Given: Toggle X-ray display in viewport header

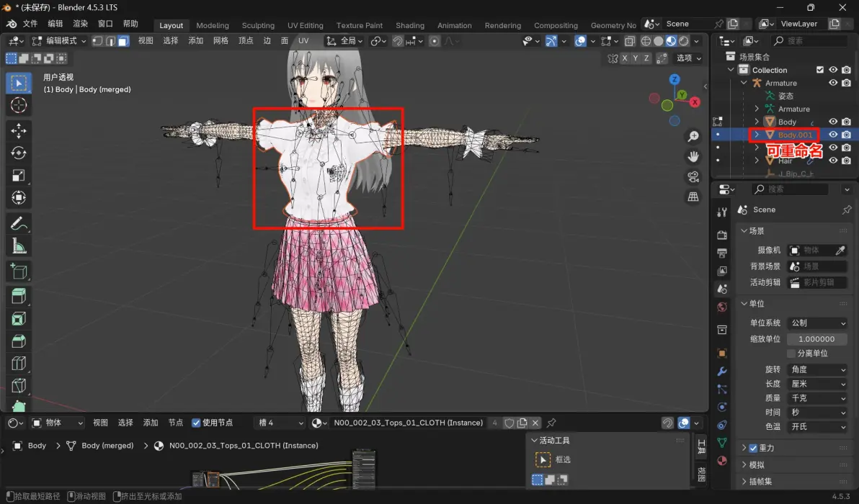Looking at the screenshot, I should (x=630, y=41).
